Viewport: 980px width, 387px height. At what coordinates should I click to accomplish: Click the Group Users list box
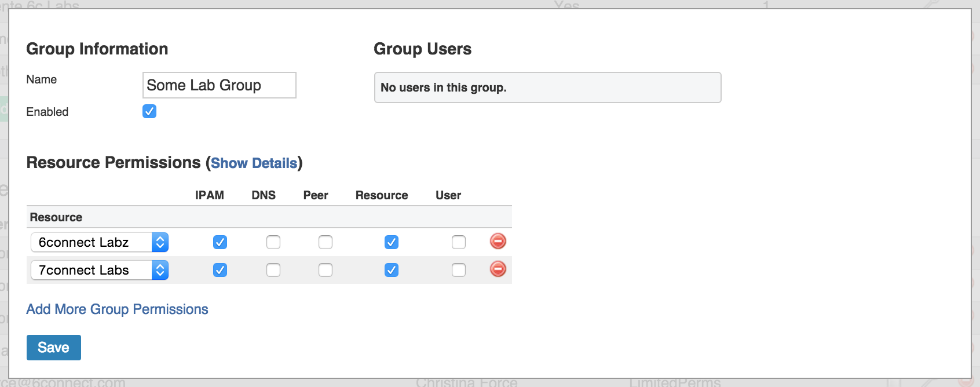[547, 87]
